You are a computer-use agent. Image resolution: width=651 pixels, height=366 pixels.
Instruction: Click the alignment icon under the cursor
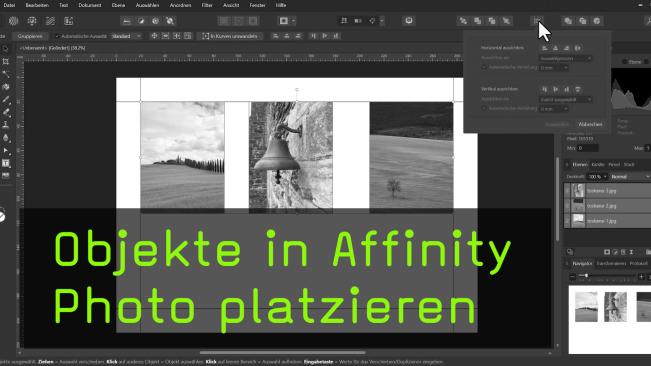(x=538, y=21)
